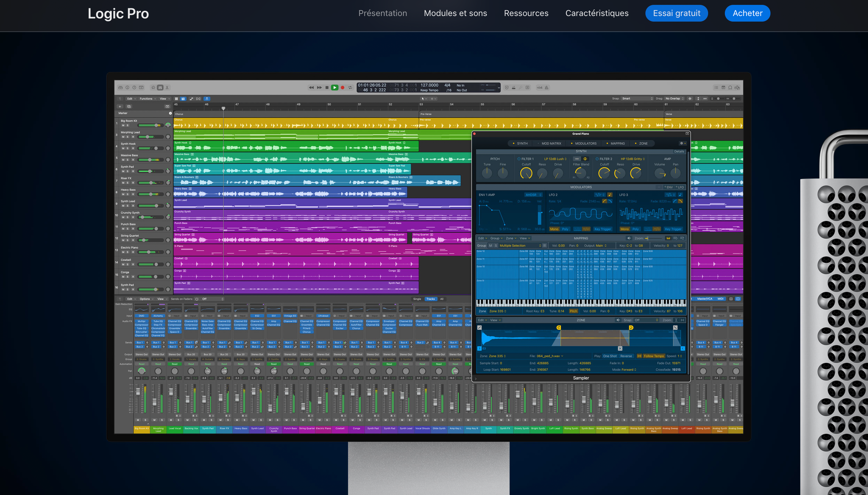Open Ressources nav item
This screenshot has width=868, height=495.
(526, 13)
